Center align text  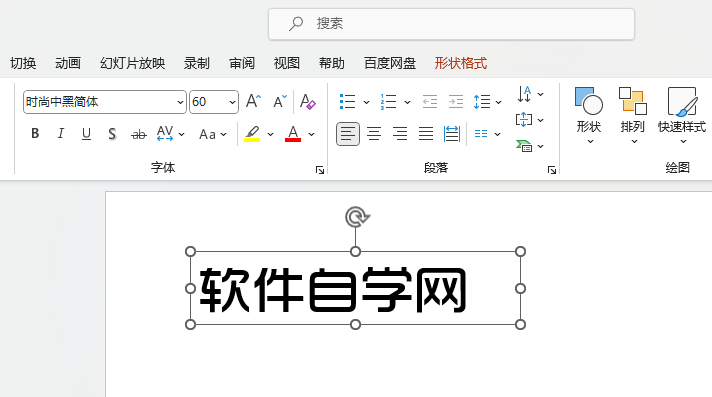click(374, 134)
